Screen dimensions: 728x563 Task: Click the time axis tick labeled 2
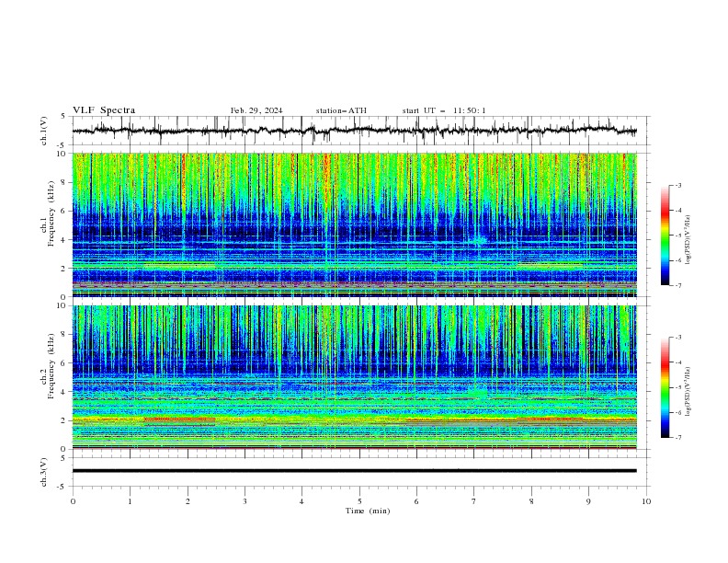(188, 501)
